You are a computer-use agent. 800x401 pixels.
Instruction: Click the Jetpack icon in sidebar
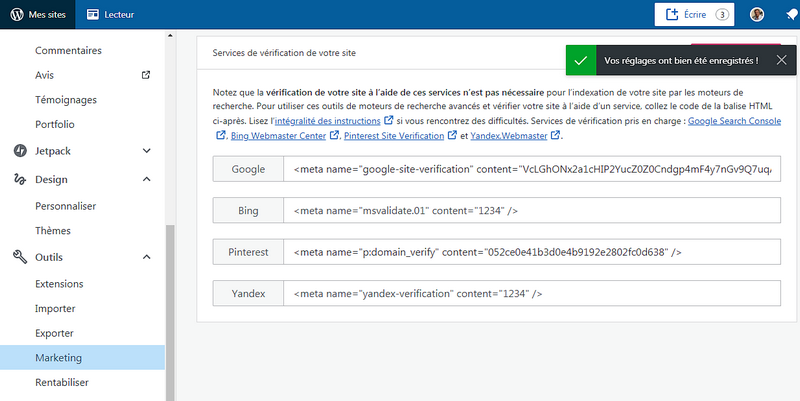19,151
